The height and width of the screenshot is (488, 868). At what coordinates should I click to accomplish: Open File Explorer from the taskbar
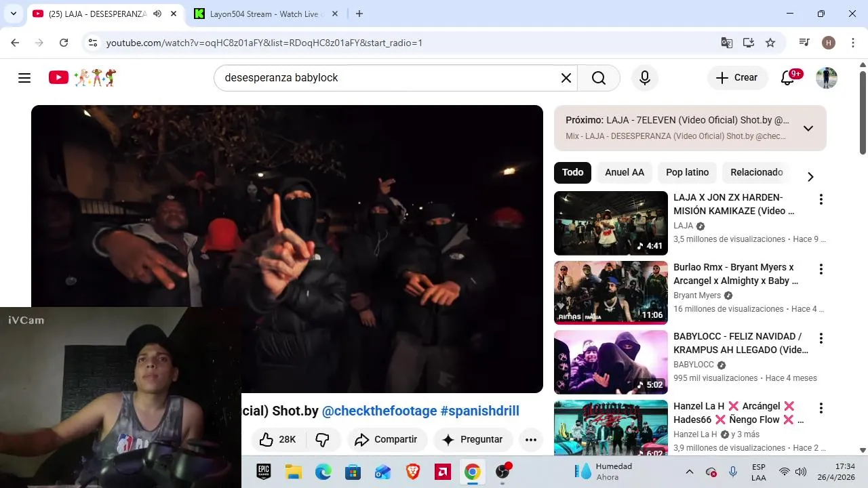(x=294, y=472)
